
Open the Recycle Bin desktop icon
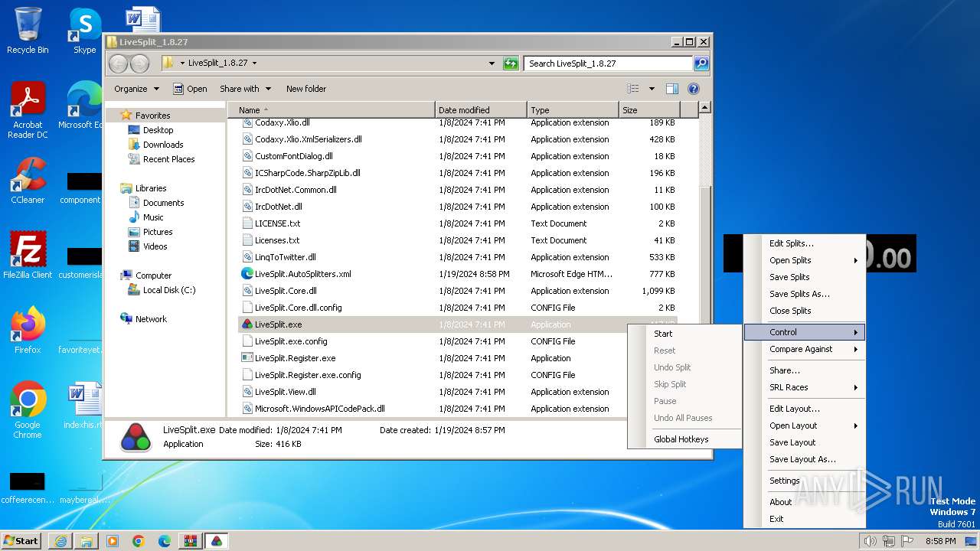tap(28, 31)
